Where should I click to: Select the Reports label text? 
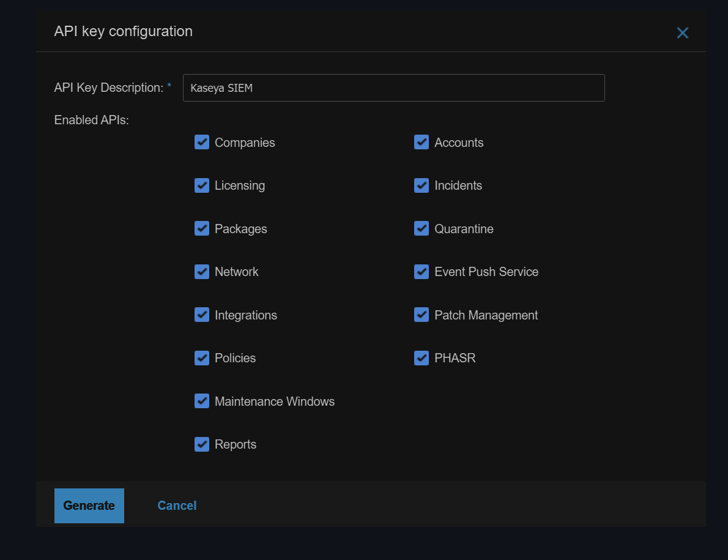[x=236, y=444]
